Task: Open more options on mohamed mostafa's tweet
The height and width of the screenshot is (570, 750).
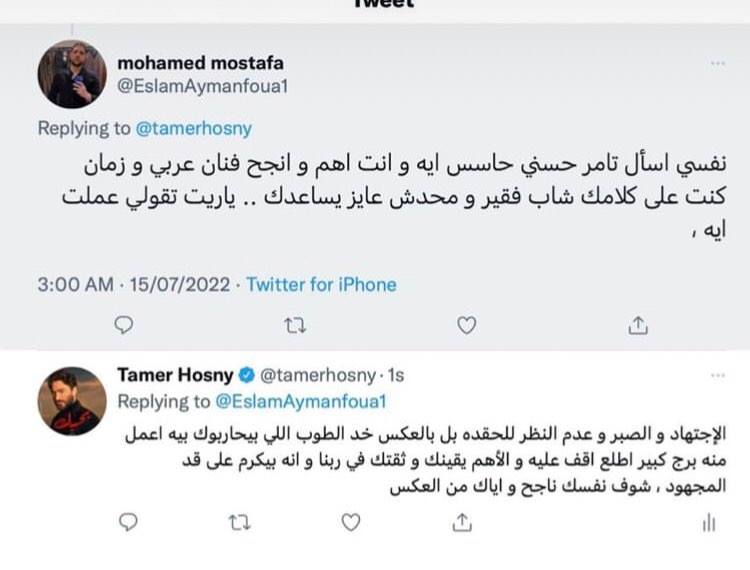Action: point(717,63)
